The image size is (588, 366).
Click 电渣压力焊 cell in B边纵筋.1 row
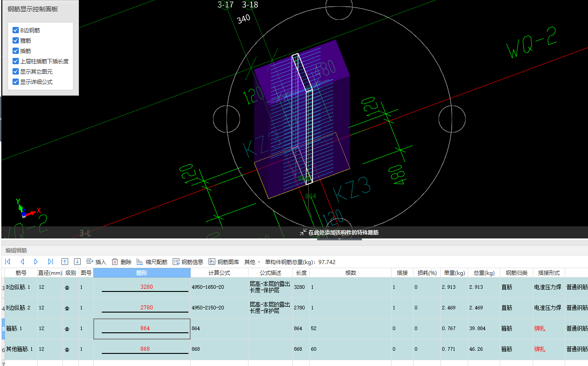coord(549,287)
